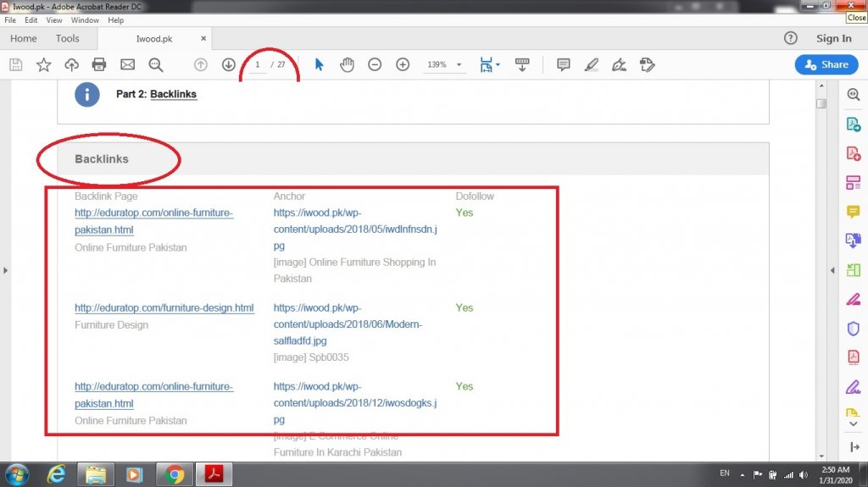Image resolution: width=868 pixels, height=487 pixels.
Task: Bookmark with the star icon
Action: [44, 64]
